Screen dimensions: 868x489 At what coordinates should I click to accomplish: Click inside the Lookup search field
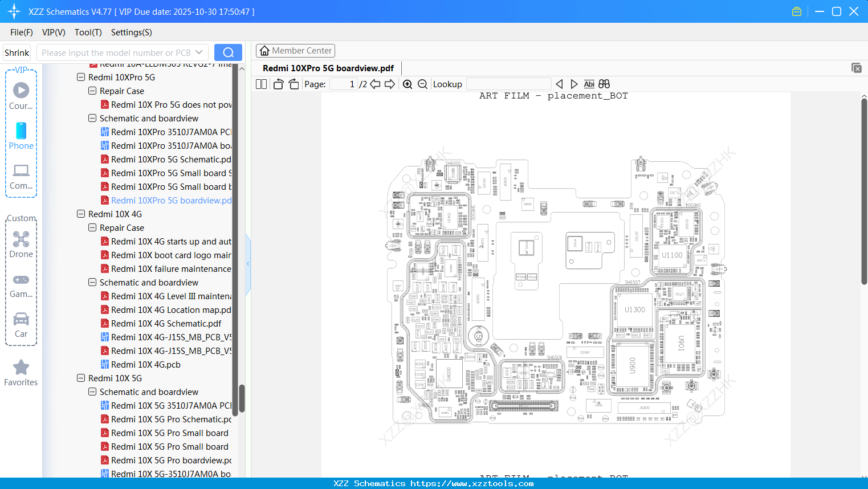508,84
